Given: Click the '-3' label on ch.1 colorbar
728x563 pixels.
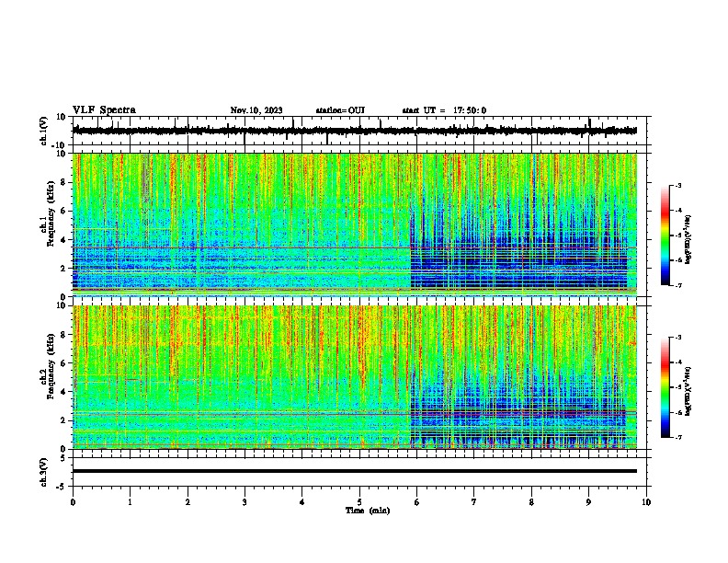Looking at the screenshot, I should (x=677, y=185).
